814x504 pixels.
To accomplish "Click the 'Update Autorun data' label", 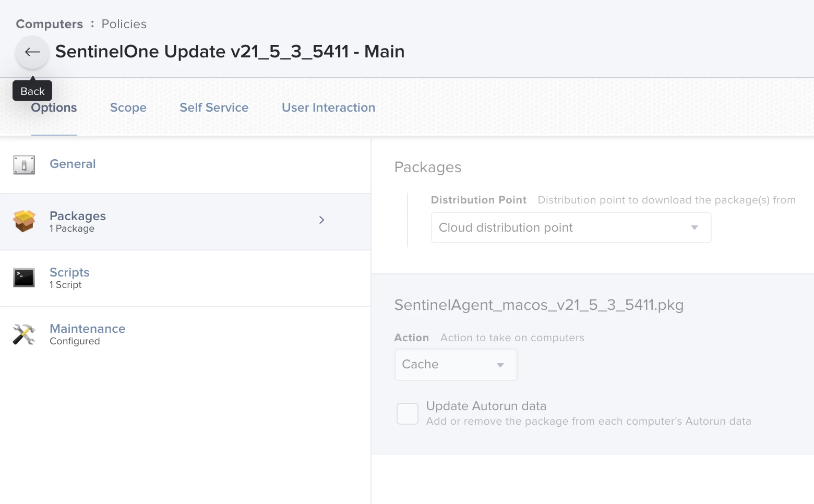I will [x=486, y=406].
